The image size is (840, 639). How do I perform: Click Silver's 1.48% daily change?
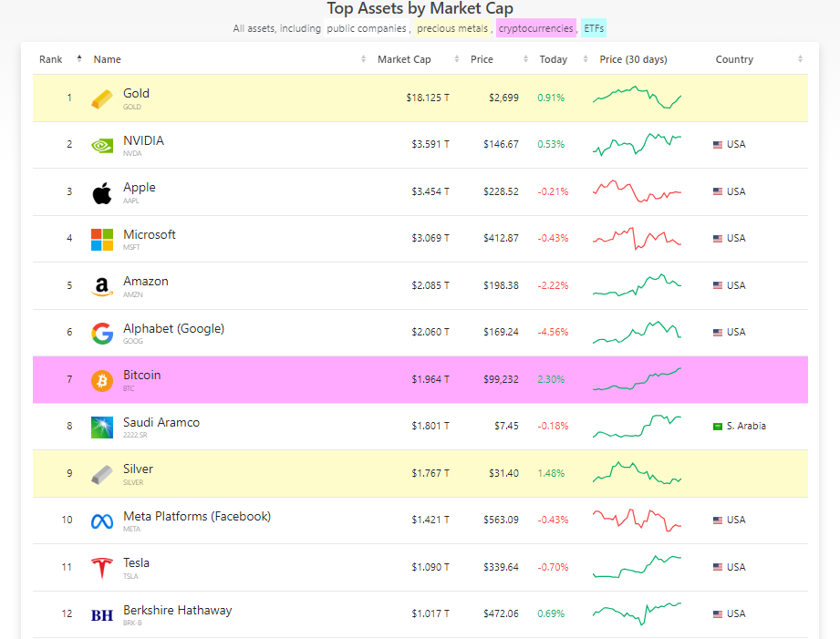pyautogui.click(x=551, y=473)
